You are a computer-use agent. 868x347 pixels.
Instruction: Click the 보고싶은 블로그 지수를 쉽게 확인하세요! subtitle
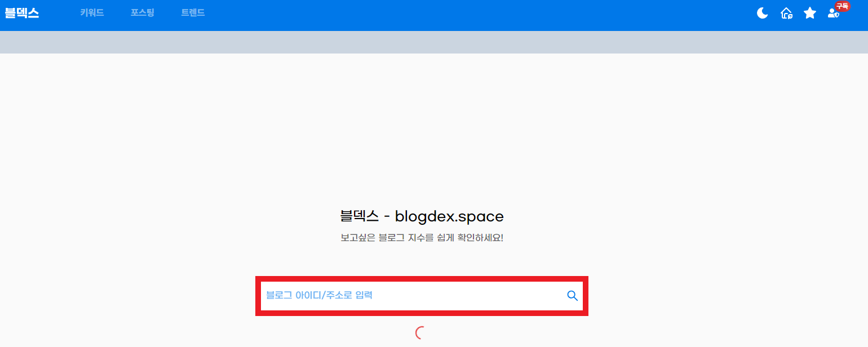click(422, 238)
